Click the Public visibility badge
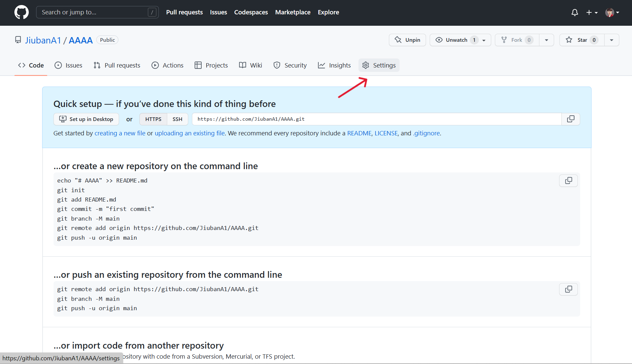This screenshot has width=632, height=364. [107, 40]
